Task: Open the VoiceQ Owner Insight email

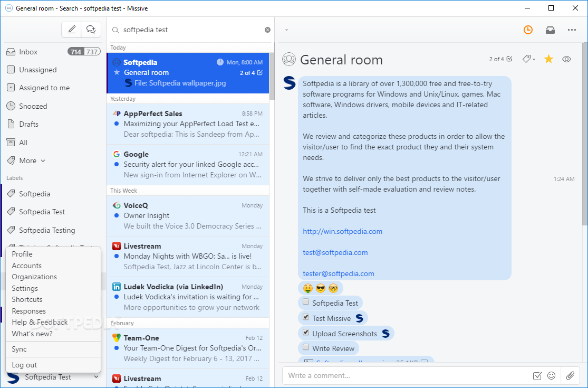Action: (x=188, y=216)
